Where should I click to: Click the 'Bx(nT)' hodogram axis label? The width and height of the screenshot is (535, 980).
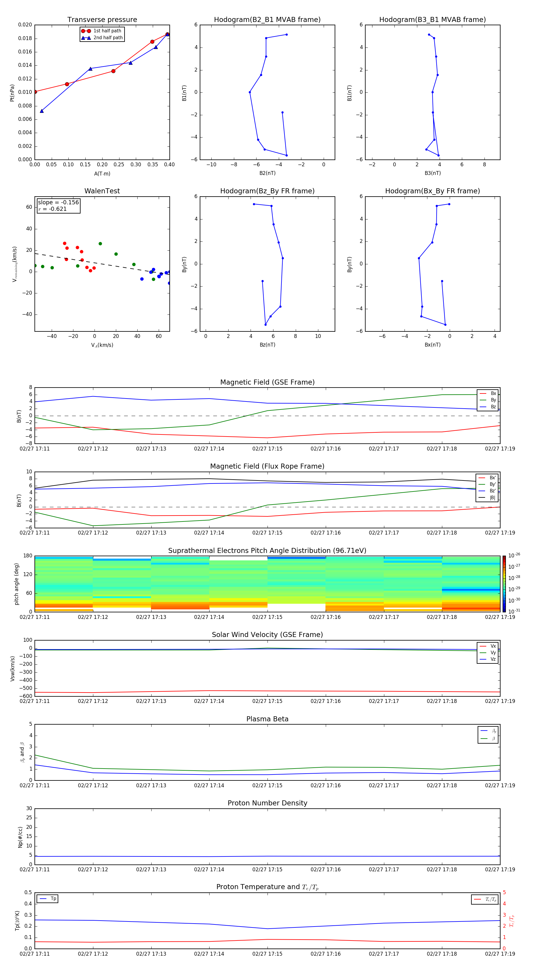click(432, 345)
